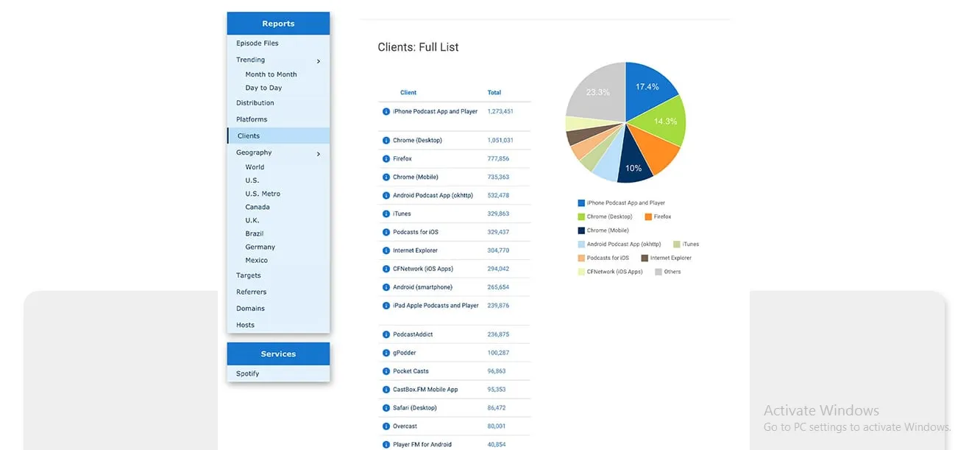Open U.S. Metro geography report
The image size is (980, 450).
pos(263,194)
